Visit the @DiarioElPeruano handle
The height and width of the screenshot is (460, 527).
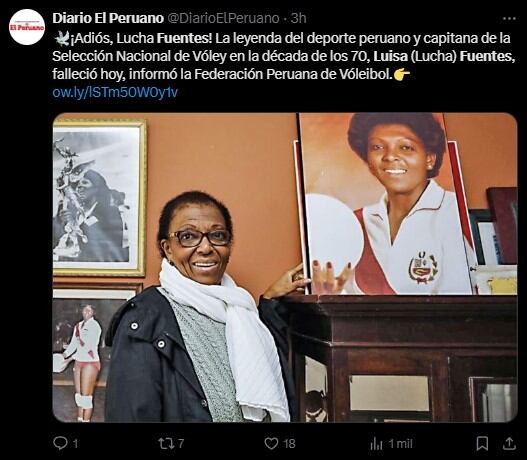(223, 18)
